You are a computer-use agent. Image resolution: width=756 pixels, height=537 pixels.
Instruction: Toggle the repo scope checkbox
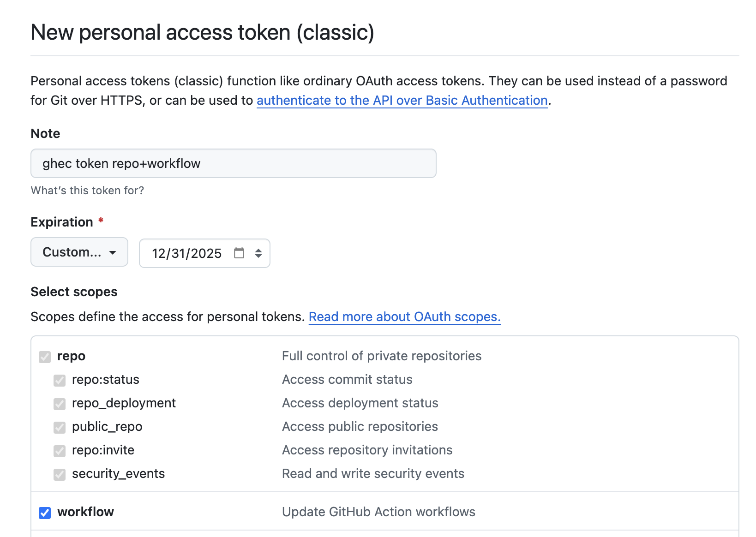click(45, 357)
